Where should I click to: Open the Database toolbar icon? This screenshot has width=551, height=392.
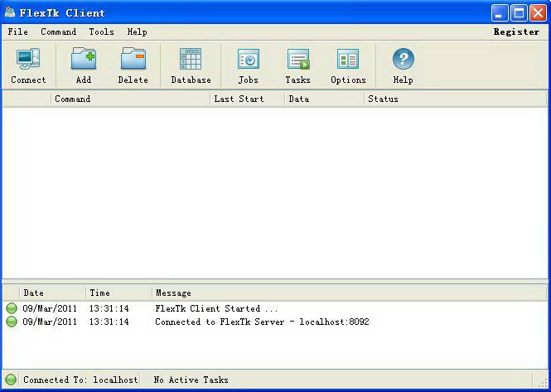tap(191, 59)
